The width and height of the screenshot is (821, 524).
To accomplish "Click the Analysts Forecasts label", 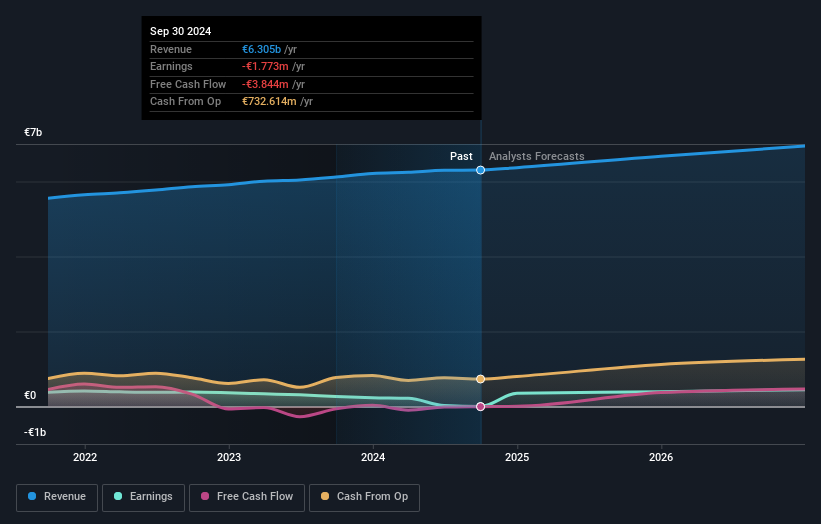I will (x=537, y=156).
